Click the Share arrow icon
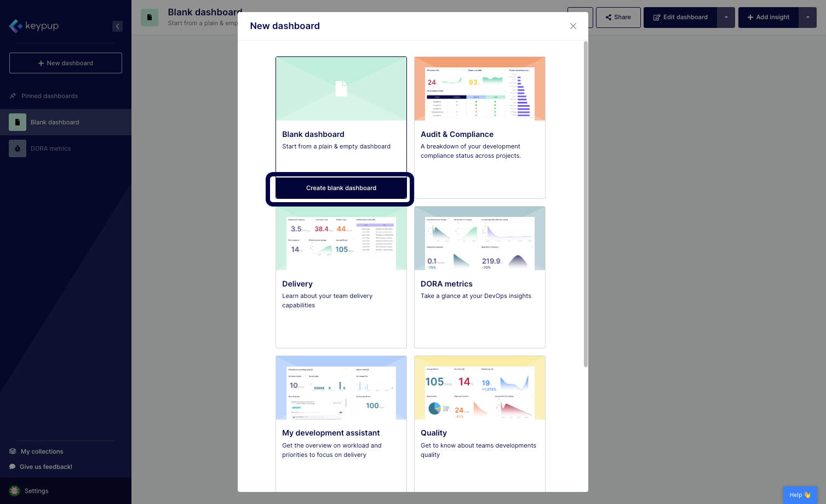Screen dimensions: 826x504 [609, 17]
